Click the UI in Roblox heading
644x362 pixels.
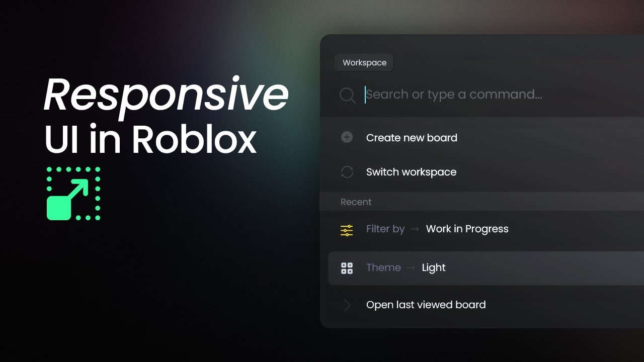pyautogui.click(x=151, y=139)
